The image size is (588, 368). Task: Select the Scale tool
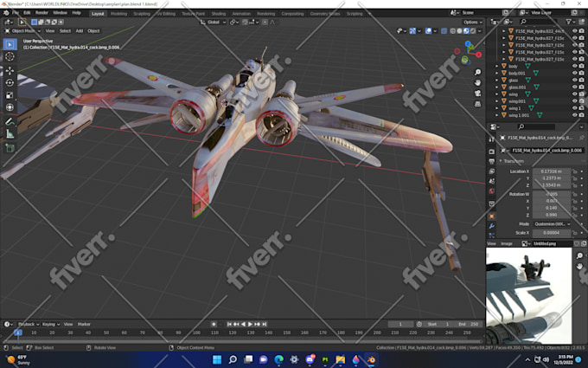pyautogui.click(x=10, y=95)
